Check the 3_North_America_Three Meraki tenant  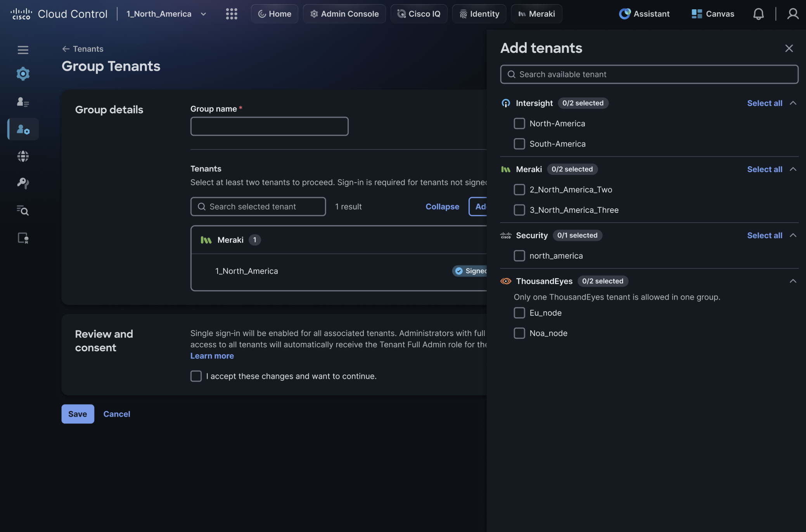(519, 210)
